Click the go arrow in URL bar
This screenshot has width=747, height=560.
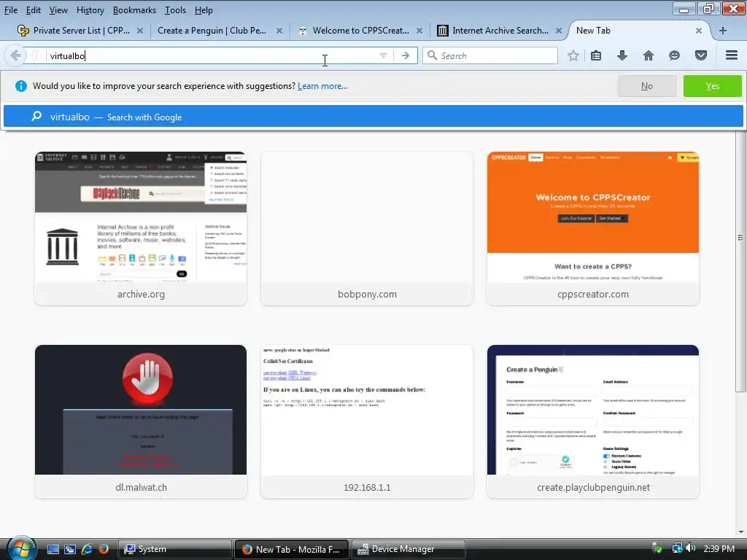[x=405, y=55]
